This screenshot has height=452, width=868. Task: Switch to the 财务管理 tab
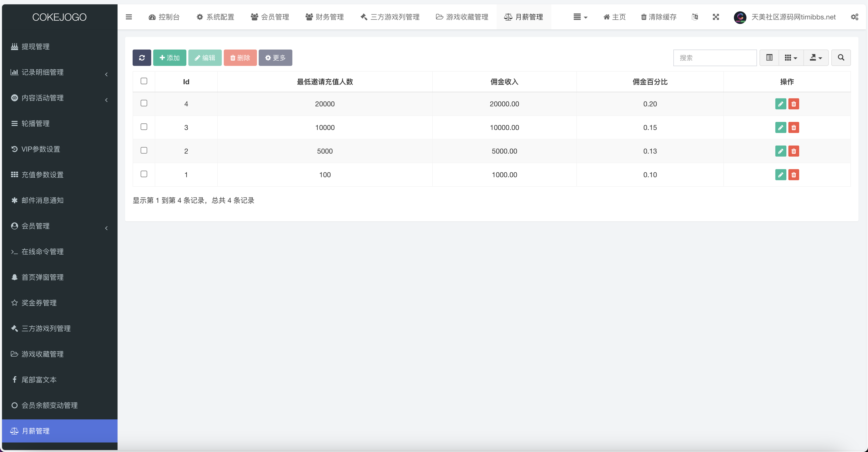pos(324,17)
